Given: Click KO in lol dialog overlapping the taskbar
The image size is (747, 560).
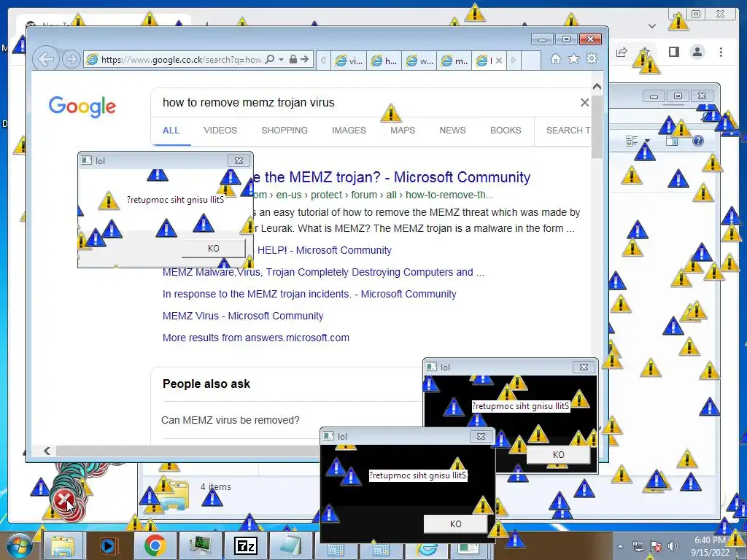Looking at the screenshot, I should tap(455, 524).
